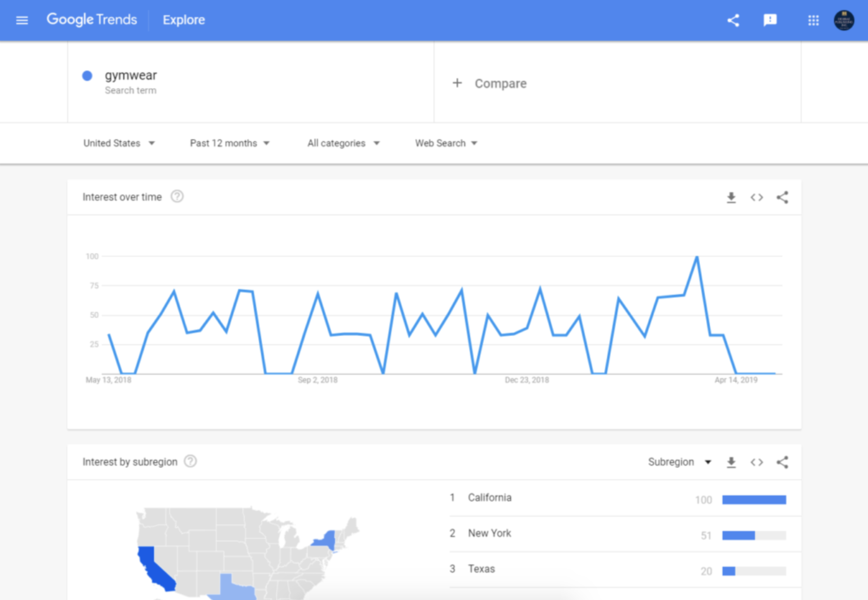Open the Subregion view selector
868x600 pixels.
[x=679, y=462]
